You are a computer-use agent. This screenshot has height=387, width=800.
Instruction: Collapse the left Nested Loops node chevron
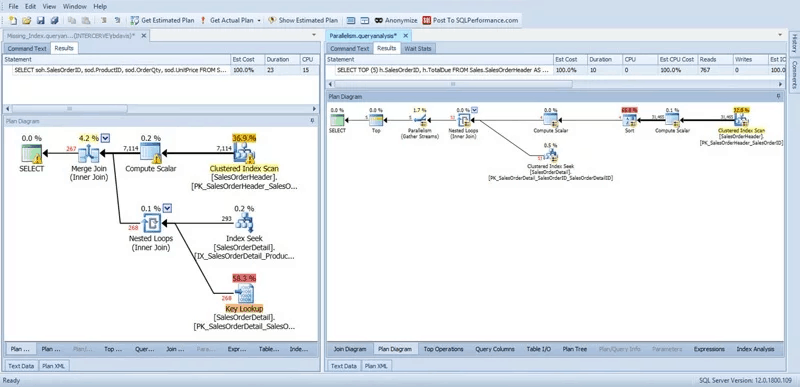coord(167,208)
